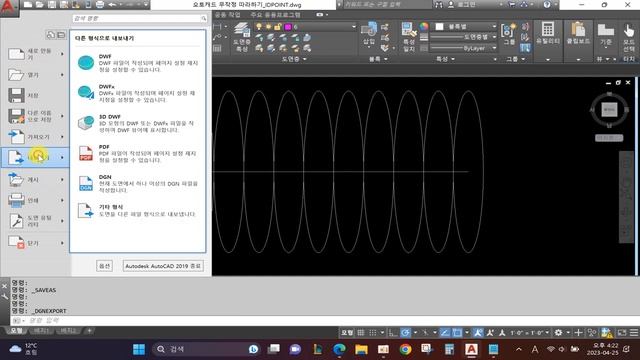Click the 닫기 (Close) menu entry
Image resolution: width=640 pixels, height=360 pixels.
pos(35,243)
